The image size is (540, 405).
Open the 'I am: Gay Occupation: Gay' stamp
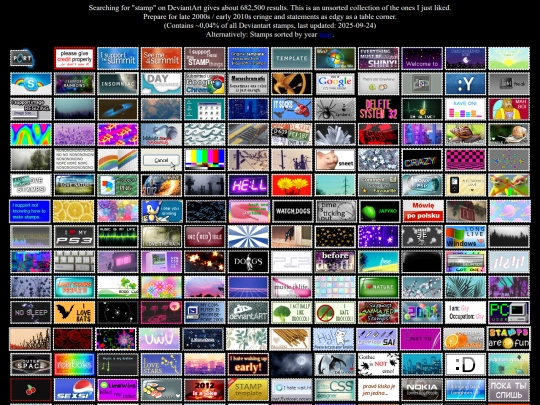tap(465, 313)
